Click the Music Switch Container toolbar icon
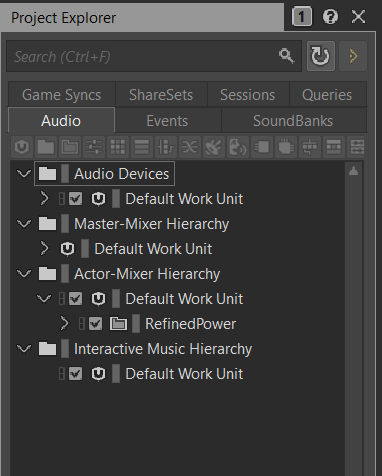This screenshot has width=382, height=476. coord(310,147)
